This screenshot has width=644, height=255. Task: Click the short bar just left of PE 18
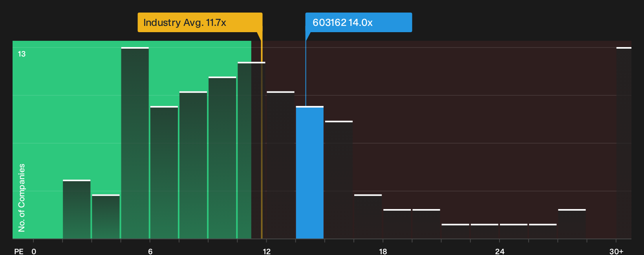point(368,217)
